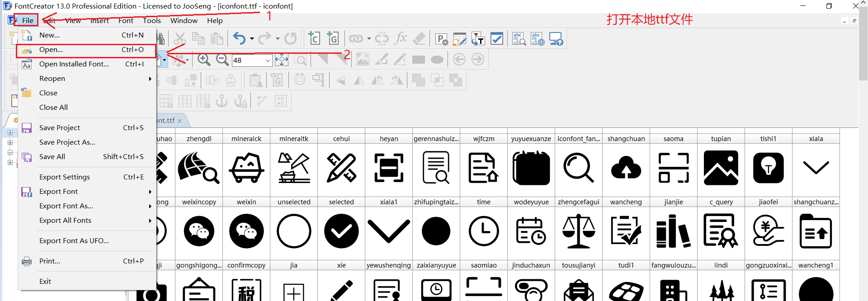Click the File menu bar item
The image size is (868, 301).
(x=28, y=20)
